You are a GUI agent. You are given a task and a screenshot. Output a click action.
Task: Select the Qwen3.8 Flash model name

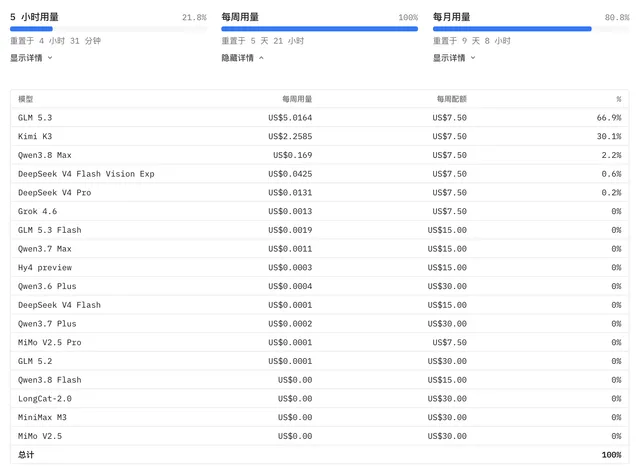[50, 380]
